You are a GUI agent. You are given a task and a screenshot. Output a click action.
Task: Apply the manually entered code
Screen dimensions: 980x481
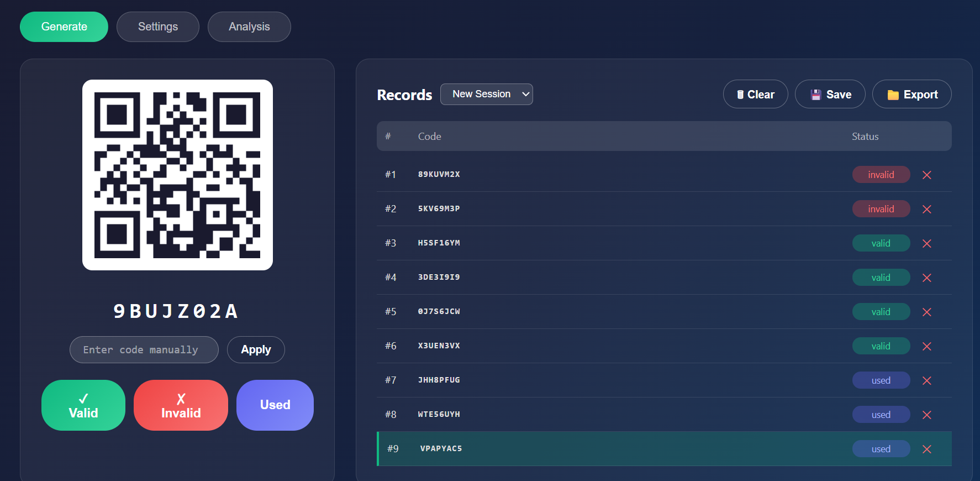(x=256, y=349)
